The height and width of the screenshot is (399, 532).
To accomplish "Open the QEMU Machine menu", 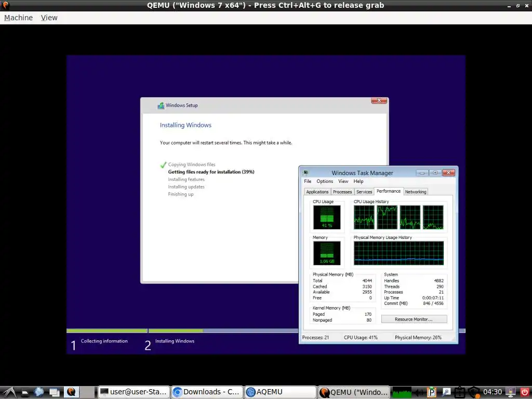I will [18, 18].
